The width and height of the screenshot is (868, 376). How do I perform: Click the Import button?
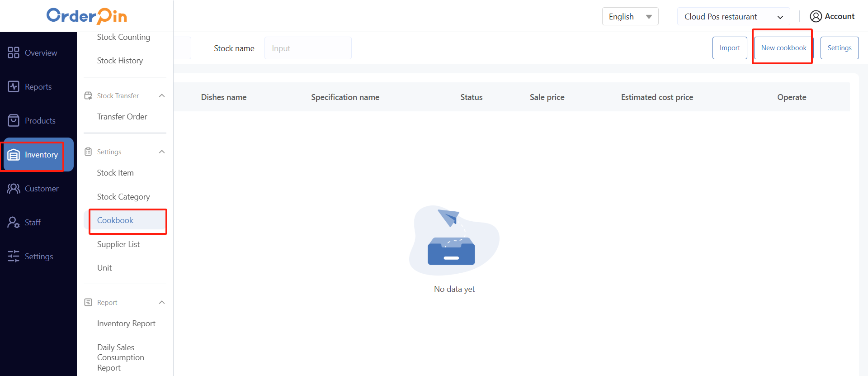click(730, 48)
